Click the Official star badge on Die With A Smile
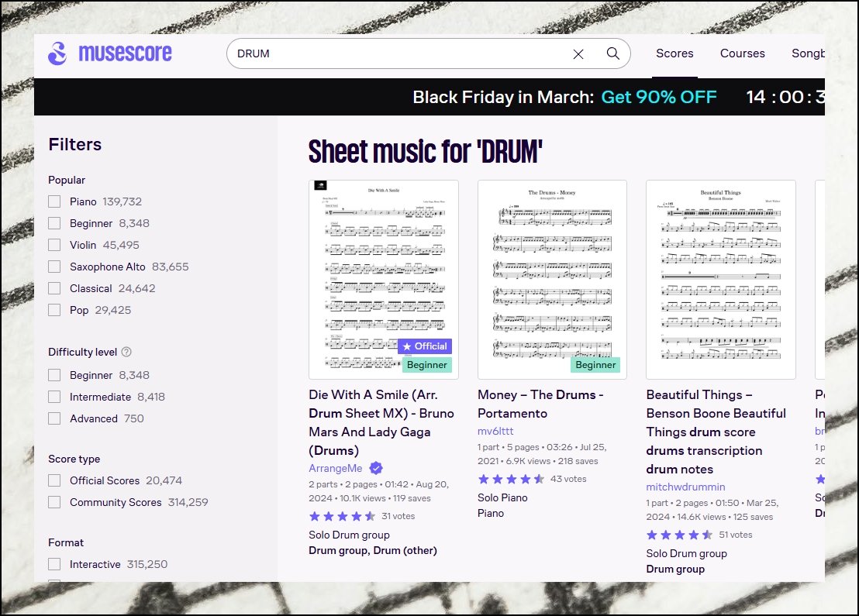 click(x=425, y=346)
